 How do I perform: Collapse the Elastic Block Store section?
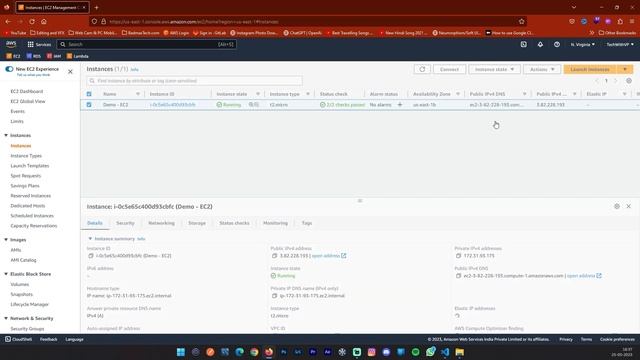(6, 274)
